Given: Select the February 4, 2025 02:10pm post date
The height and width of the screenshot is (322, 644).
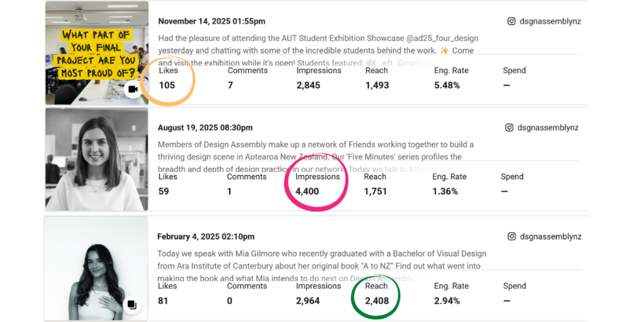Looking at the screenshot, I should (206, 236).
